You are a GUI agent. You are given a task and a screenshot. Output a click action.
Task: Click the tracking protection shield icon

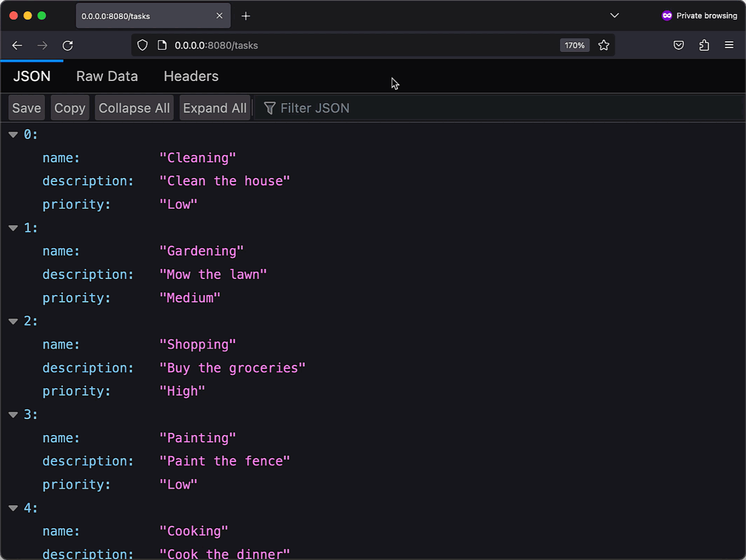point(142,45)
